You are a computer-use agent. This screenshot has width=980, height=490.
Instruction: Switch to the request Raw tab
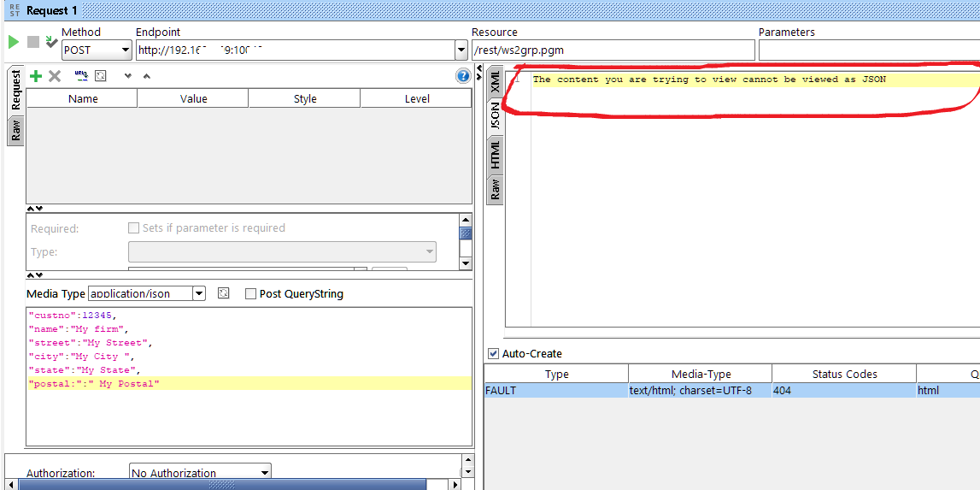click(x=15, y=131)
